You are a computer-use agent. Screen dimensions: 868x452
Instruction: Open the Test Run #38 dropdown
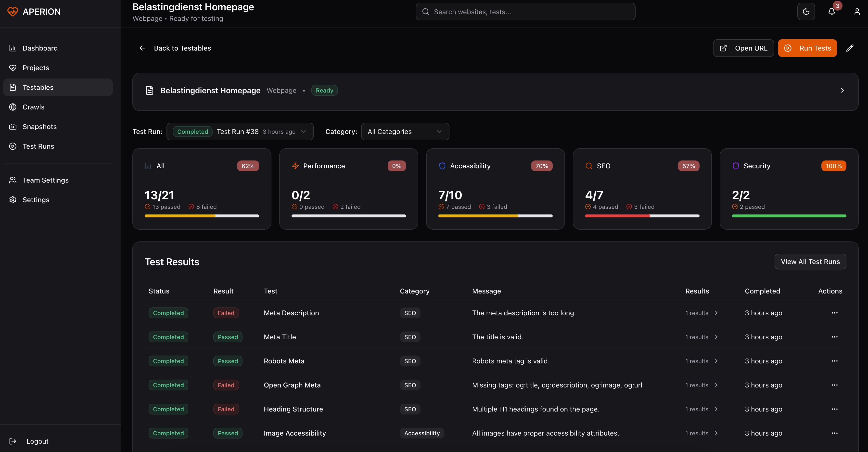240,131
